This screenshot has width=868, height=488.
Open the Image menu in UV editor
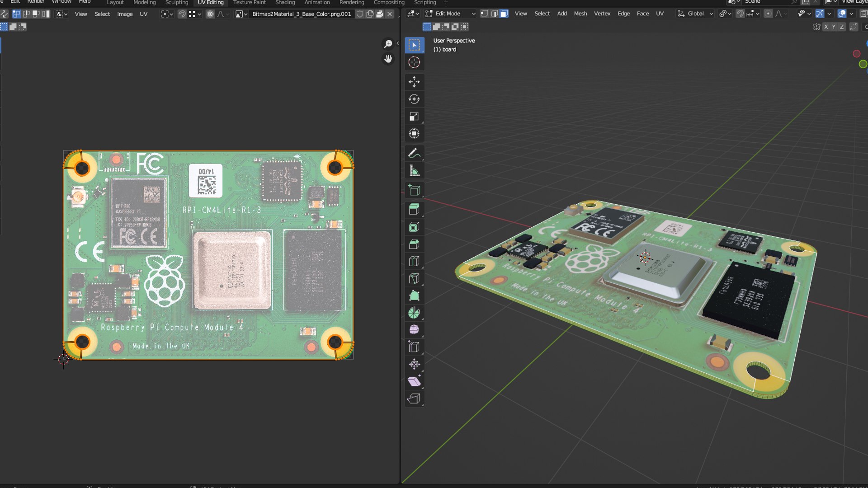pos(125,14)
